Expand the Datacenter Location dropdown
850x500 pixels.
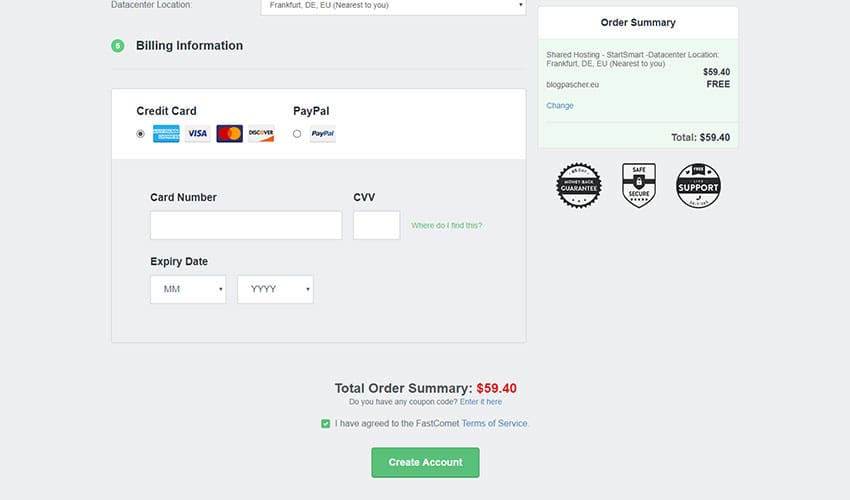(392, 6)
